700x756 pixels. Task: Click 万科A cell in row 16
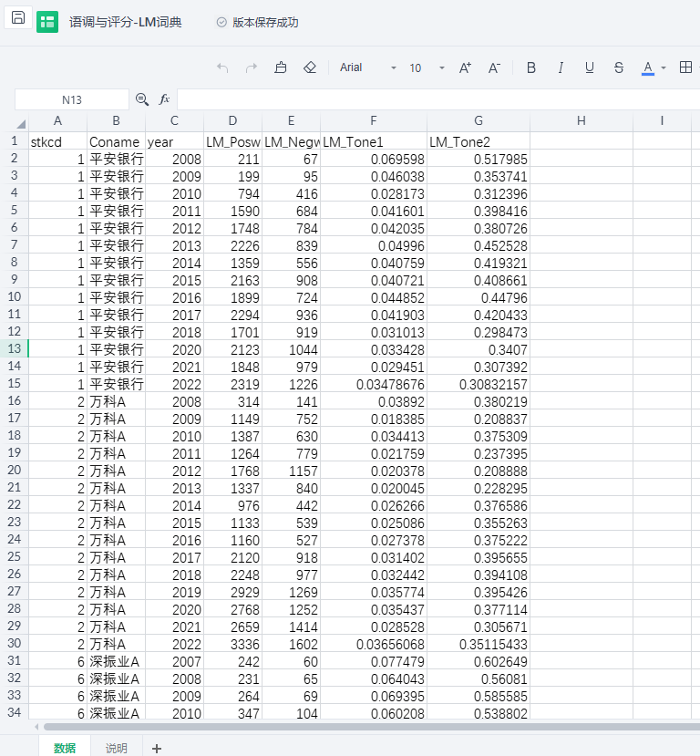[x=116, y=401]
